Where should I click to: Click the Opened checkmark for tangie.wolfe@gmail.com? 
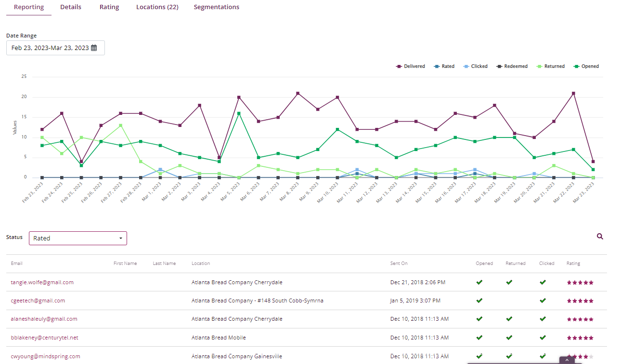pyautogui.click(x=479, y=282)
